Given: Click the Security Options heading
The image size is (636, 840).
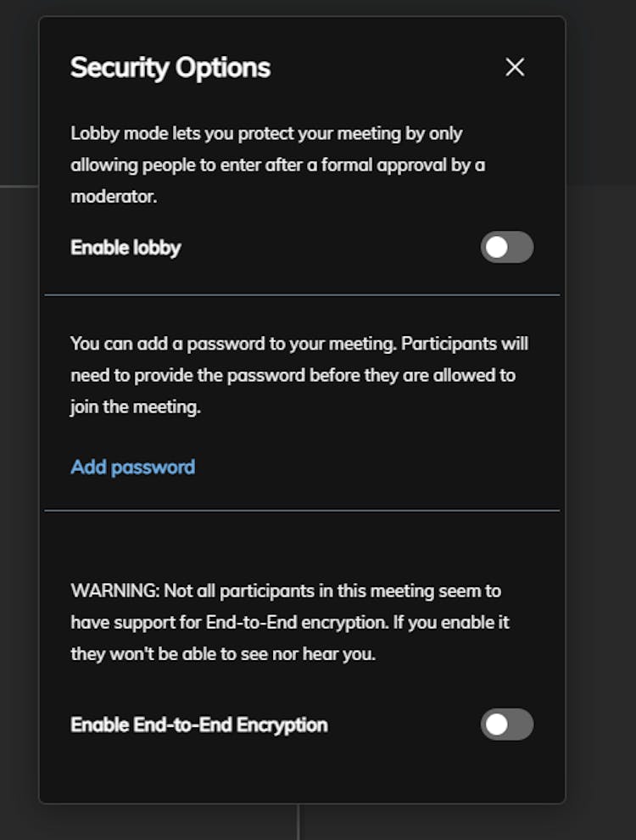Looking at the screenshot, I should tap(170, 68).
